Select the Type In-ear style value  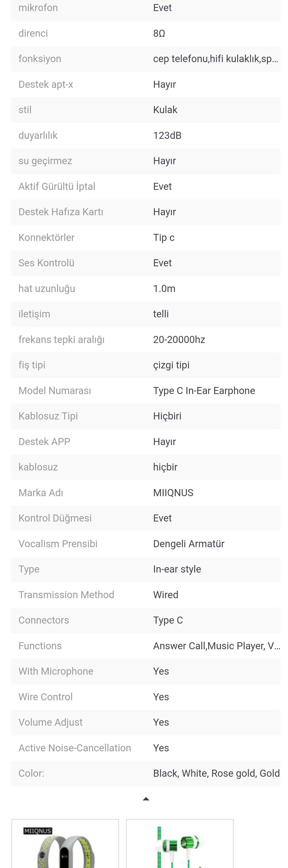point(177,569)
